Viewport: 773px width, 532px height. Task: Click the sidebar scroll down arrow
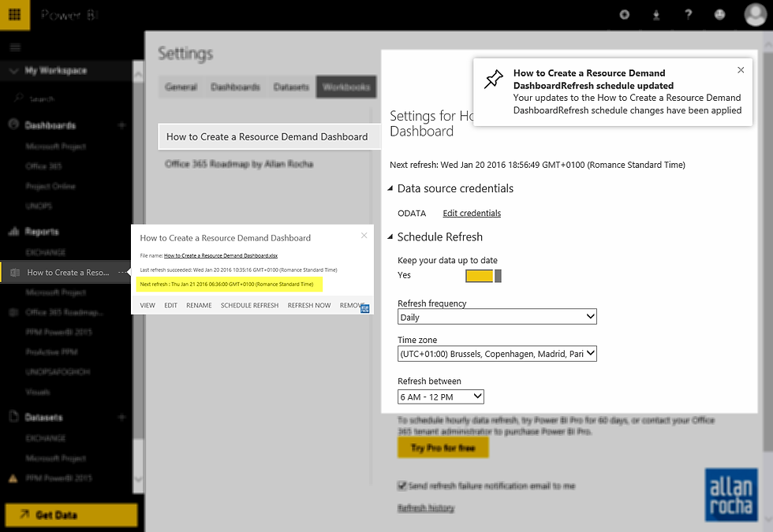(x=139, y=479)
